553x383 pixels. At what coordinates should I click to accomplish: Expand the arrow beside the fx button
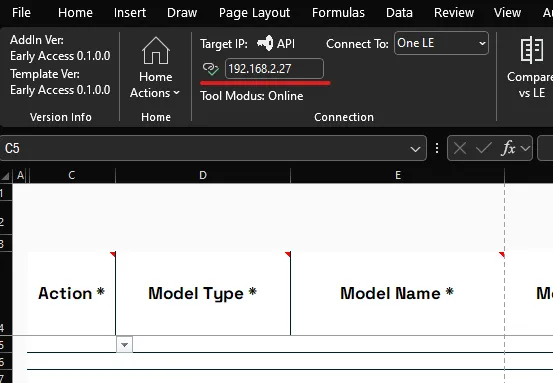[525, 148]
